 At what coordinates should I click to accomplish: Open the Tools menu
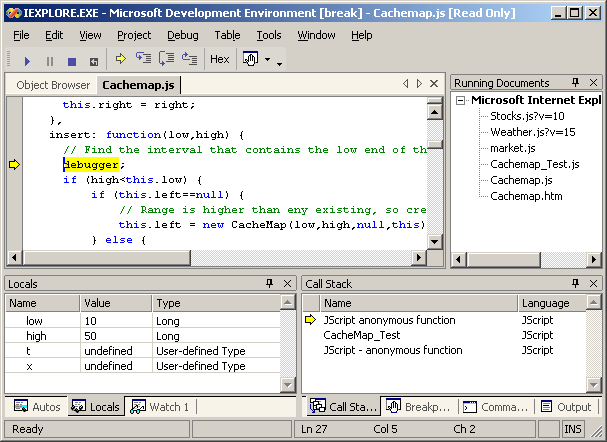269,35
